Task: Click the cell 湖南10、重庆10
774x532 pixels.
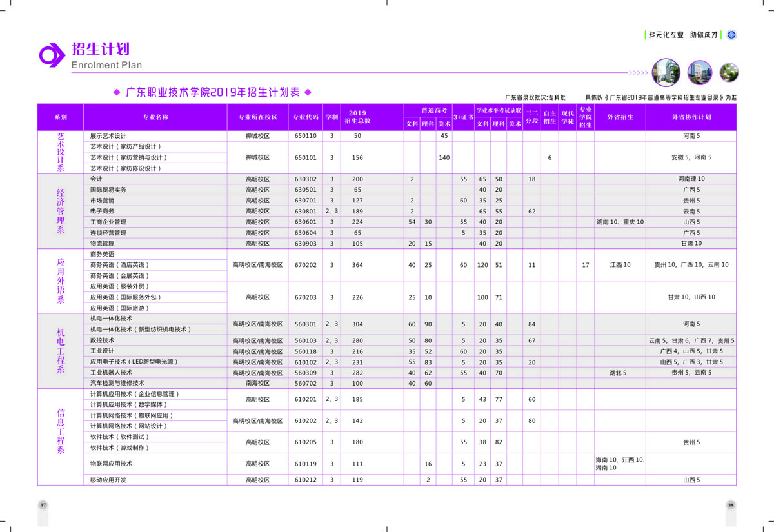Action: pos(620,222)
